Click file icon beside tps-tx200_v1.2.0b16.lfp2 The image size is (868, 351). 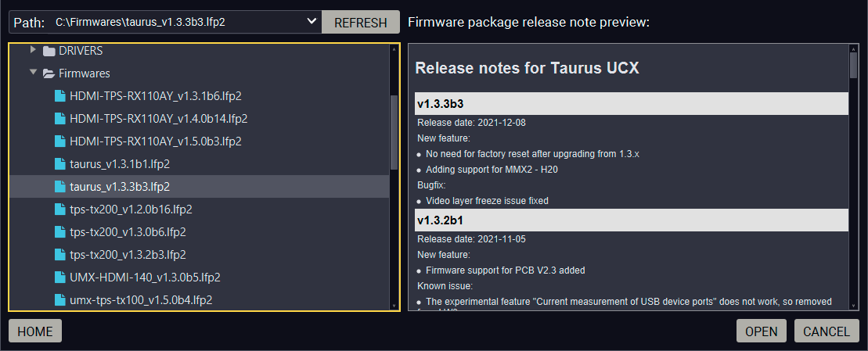pyautogui.click(x=59, y=210)
